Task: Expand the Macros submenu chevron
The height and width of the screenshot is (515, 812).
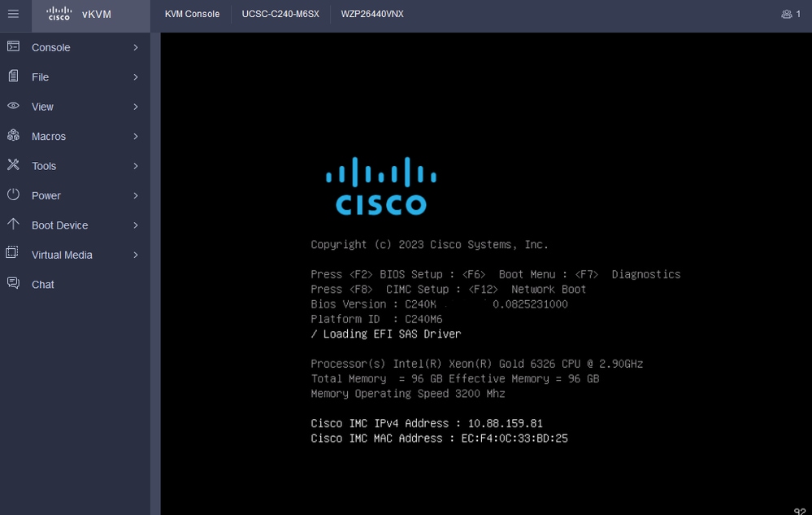Action: coord(136,136)
